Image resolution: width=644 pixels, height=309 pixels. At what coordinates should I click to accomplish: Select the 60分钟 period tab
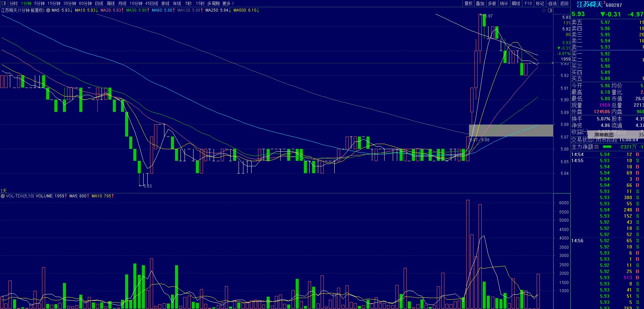click(x=85, y=3)
